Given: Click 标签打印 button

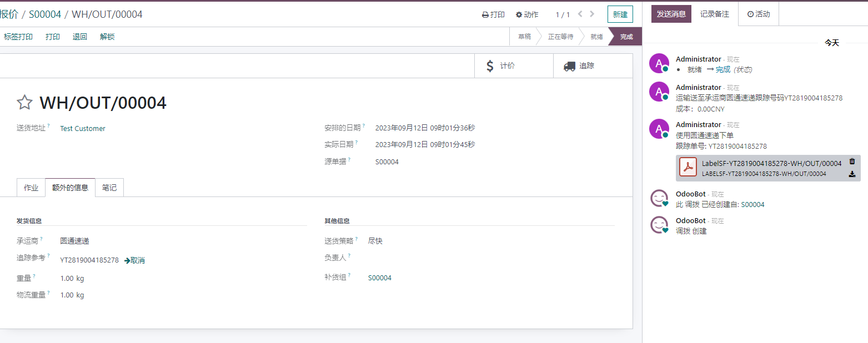Looking at the screenshot, I should tap(18, 37).
